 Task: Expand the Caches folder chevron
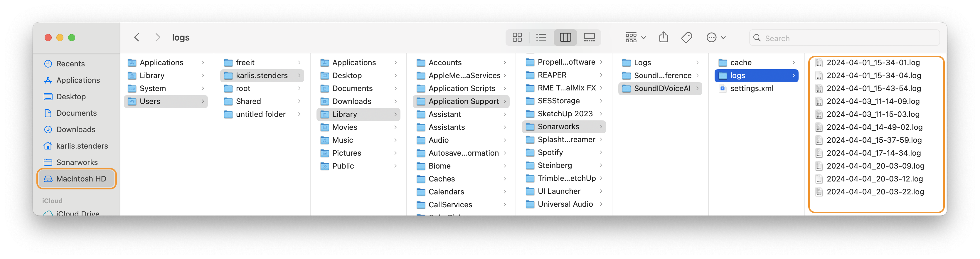tap(504, 179)
